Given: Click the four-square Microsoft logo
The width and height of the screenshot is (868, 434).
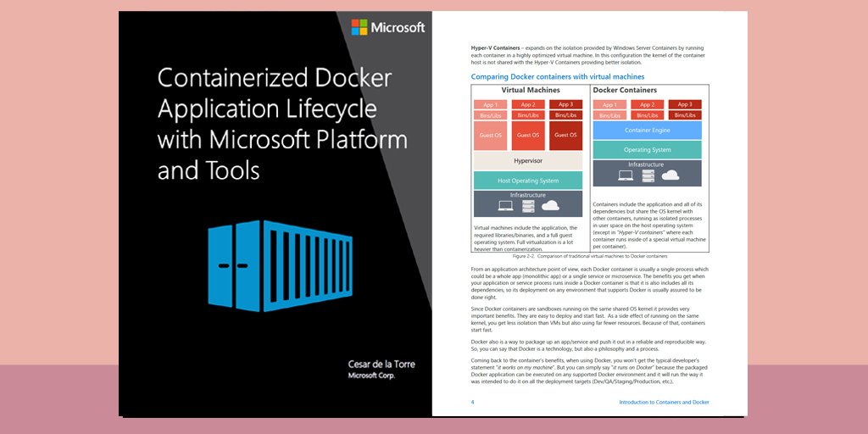Looking at the screenshot, I should (x=359, y=27).
